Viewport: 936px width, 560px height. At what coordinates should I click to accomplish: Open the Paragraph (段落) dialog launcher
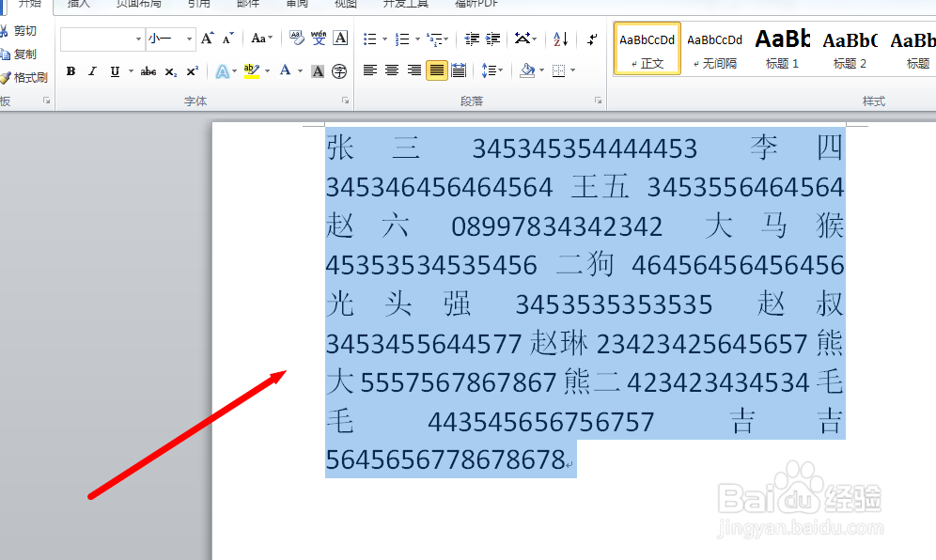(x=598, y=101)
